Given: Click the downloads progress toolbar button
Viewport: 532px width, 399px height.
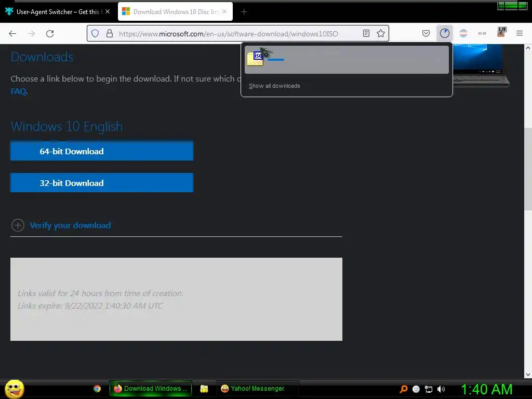Looking at the screenshot, I should pyautogui.click(x=445, y=33).
